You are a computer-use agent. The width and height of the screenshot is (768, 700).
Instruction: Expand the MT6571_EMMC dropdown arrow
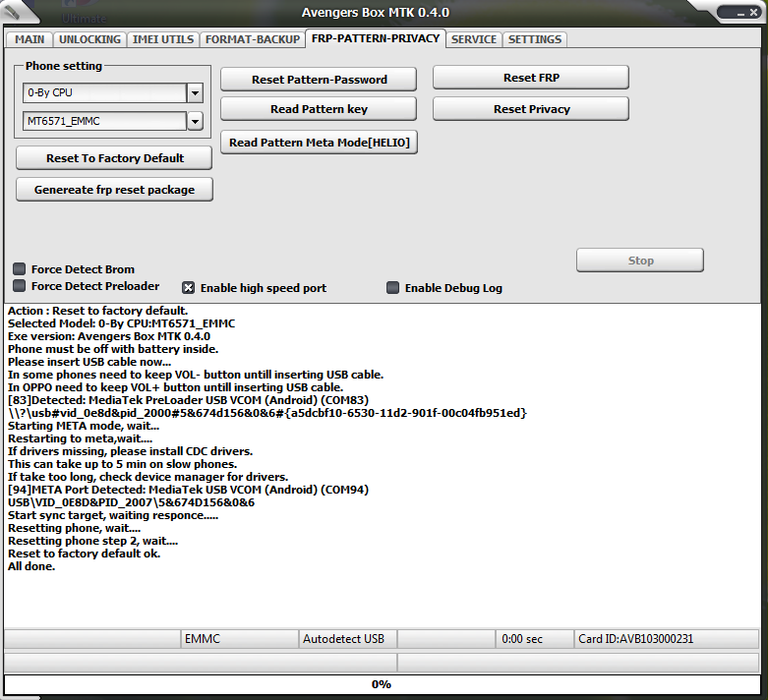[195, 121]
